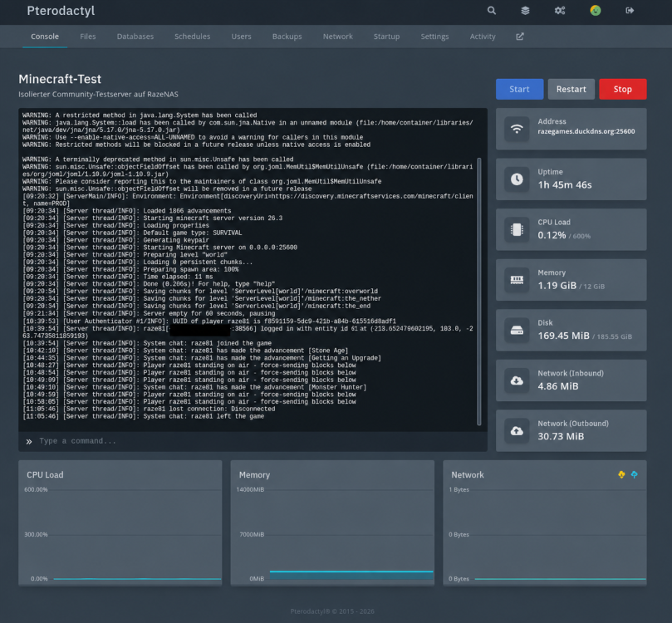Screen dimensions: 672x623
Task: Click the blue outbound network icon
Action: click(x=635, y=474)
